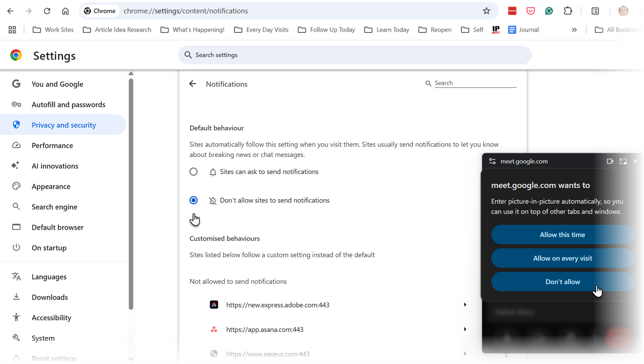Click the Search settings field
The height and width of the screenshot is (364, 644).
pos(355,55)
